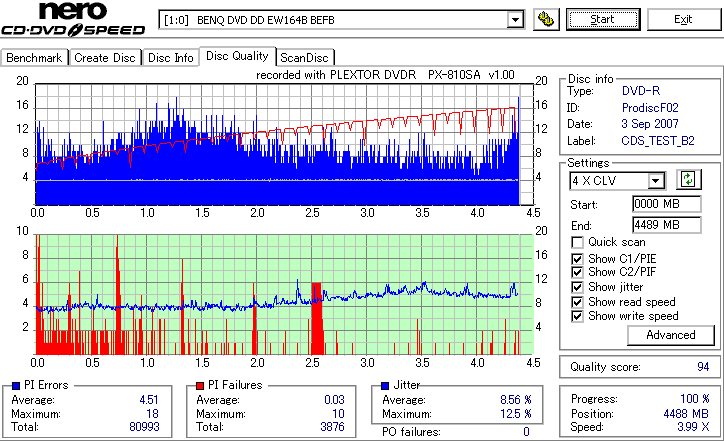
Task: Click the PI Errors upper graph area
Action: coord(284,145)
